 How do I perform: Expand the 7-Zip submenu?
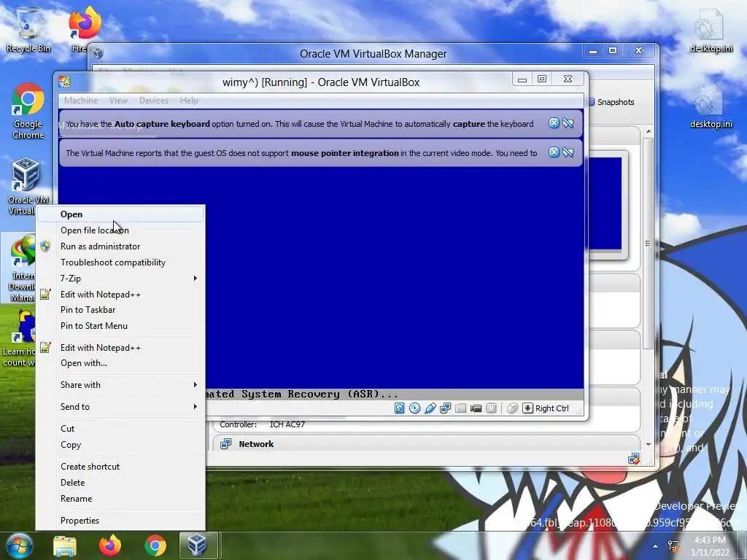(x=120, y=278)
